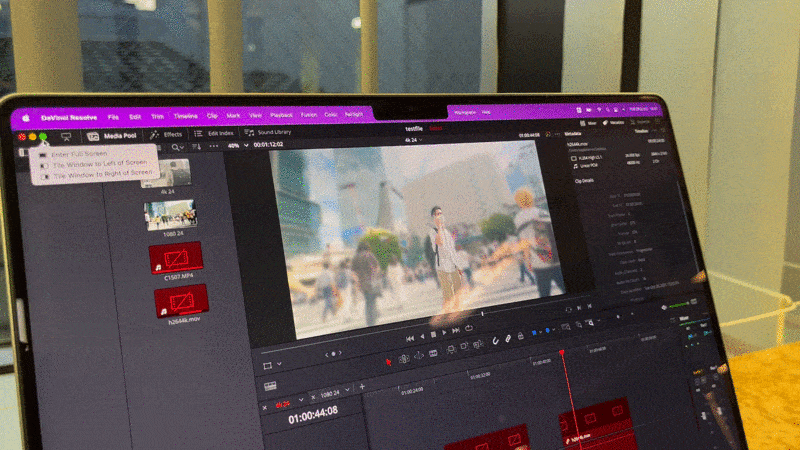Open the Edit menu
800x450 pixels.
135,117
